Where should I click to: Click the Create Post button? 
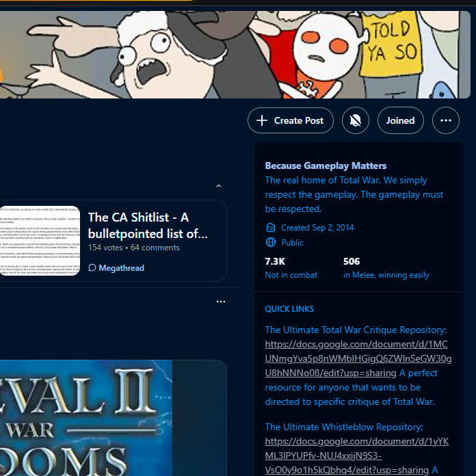click(291, 120)
